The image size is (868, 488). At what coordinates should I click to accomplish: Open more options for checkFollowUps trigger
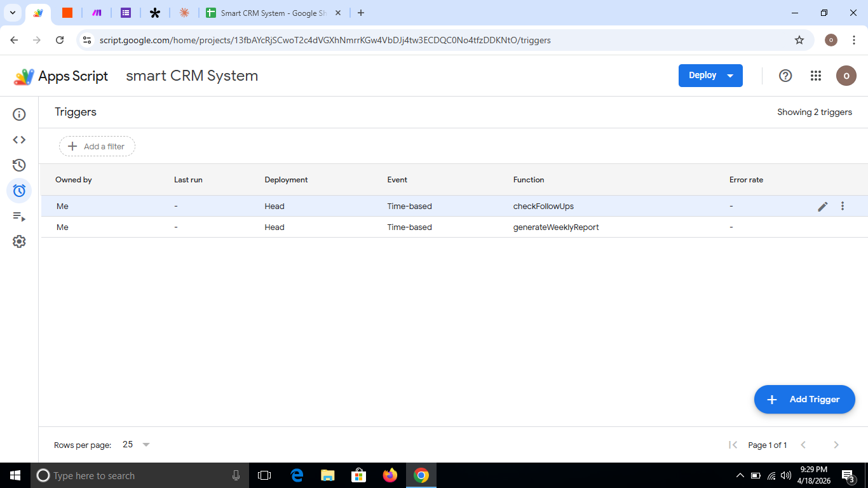click(843, 206)
